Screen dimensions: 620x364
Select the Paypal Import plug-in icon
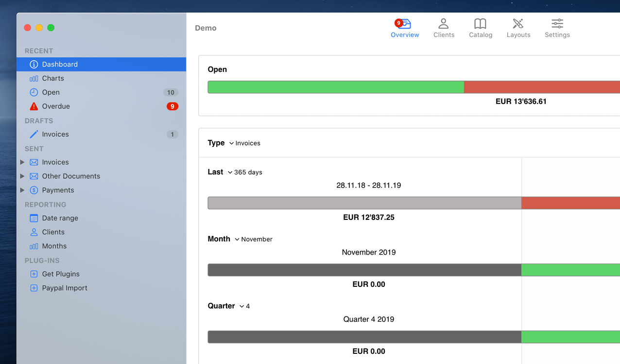[33, 288]
